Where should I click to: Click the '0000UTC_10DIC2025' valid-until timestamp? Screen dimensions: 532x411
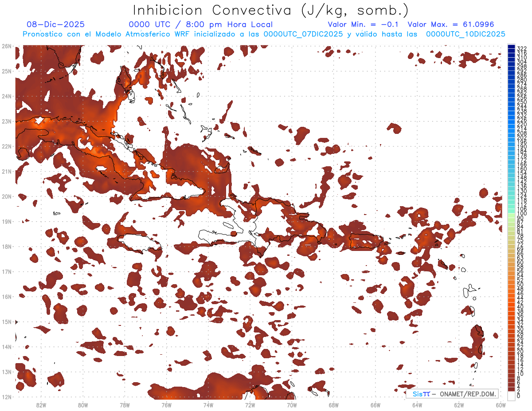(x=465, y=34)
